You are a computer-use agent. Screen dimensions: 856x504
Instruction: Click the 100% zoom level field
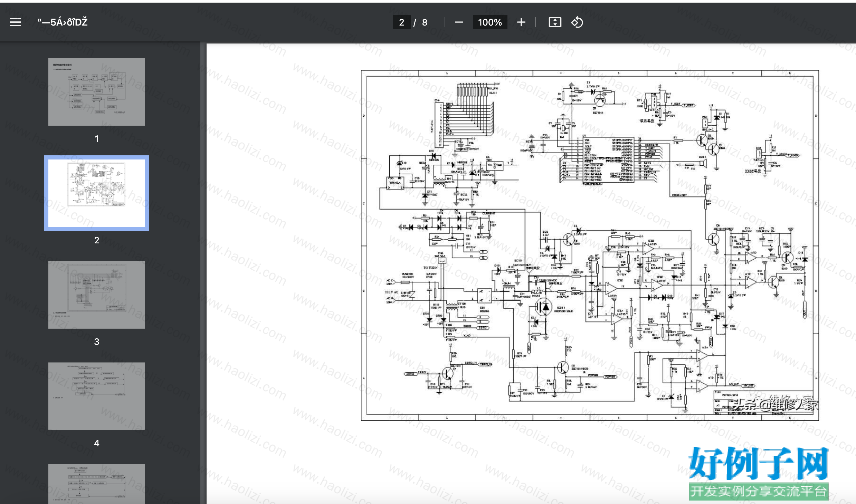(x=490, y=22)
